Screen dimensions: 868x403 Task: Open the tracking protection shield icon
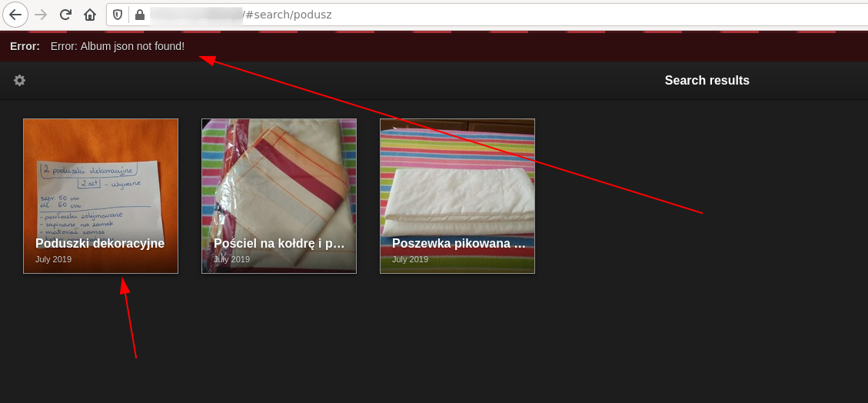[x=118, y=15]
